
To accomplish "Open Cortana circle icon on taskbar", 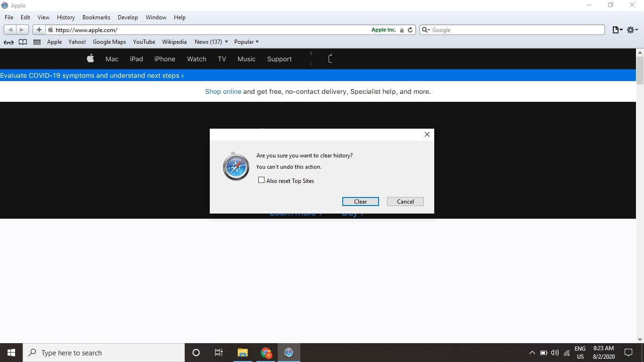I will 196,353.
